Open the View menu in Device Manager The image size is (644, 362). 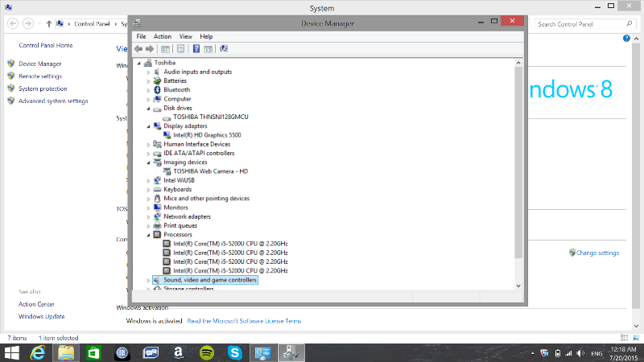pos(186,36)
